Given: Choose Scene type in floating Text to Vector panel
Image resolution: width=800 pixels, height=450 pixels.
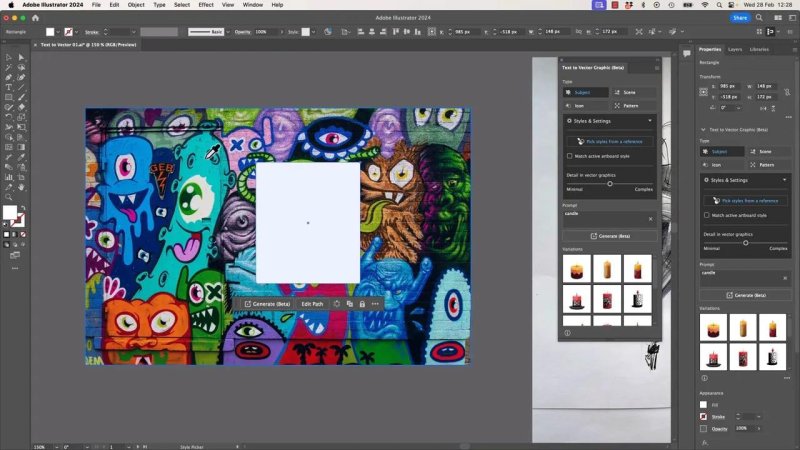Looking at the screenshot, I should click(x=634, y=92).
